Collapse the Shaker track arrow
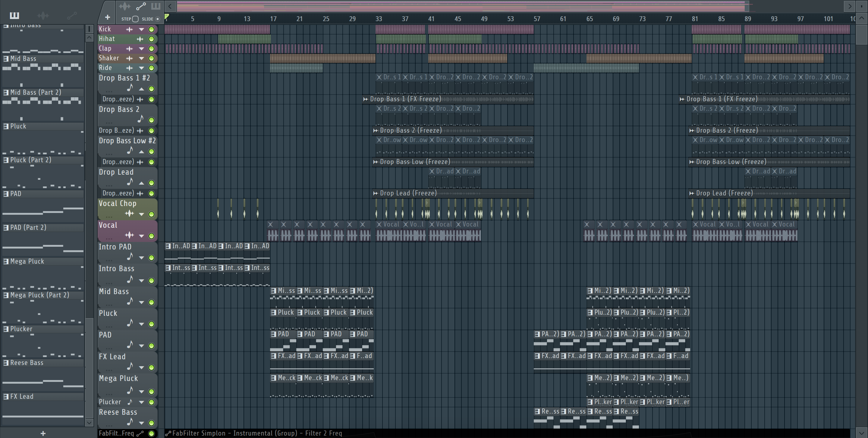 click(142, 59)
